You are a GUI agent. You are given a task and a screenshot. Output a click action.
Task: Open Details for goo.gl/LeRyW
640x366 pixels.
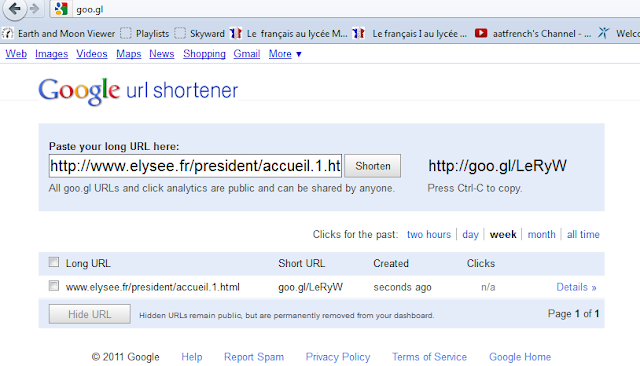[x=576, y=287]
